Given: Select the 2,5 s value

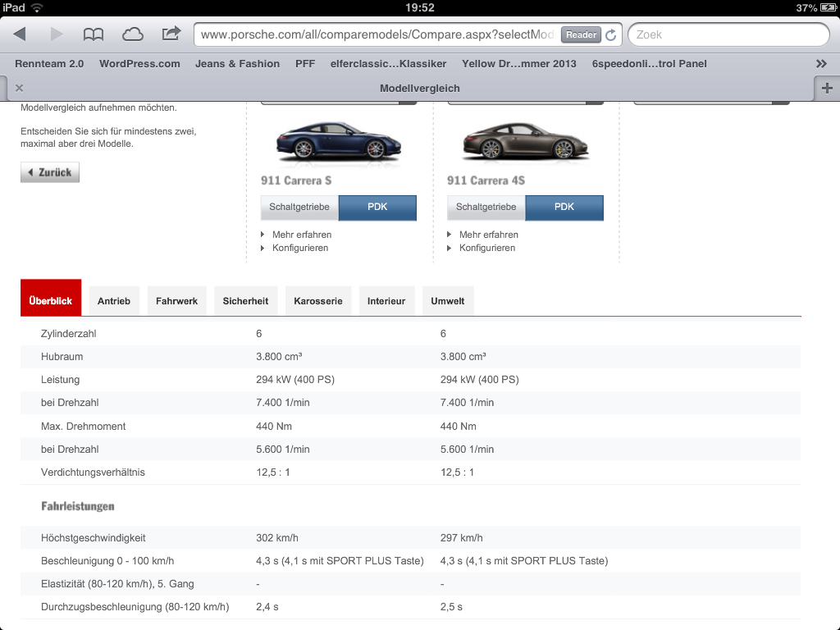Looking at the screenshot, I should (451, 607).
